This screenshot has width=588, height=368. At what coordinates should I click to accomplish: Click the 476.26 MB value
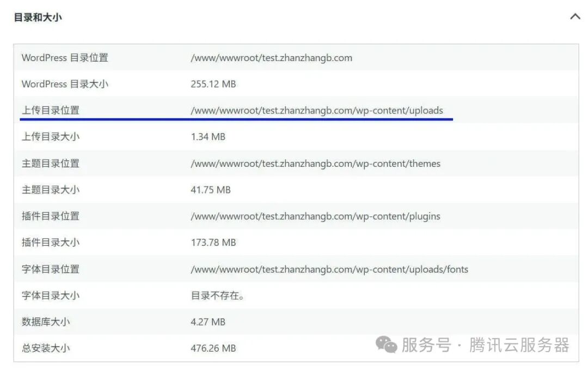[x=213, y=348]
